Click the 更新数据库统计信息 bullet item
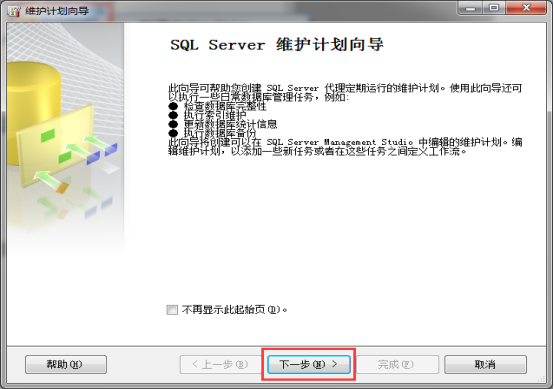Image resolution: width=554 pixels, height=389 pixels. coord(230,124)
